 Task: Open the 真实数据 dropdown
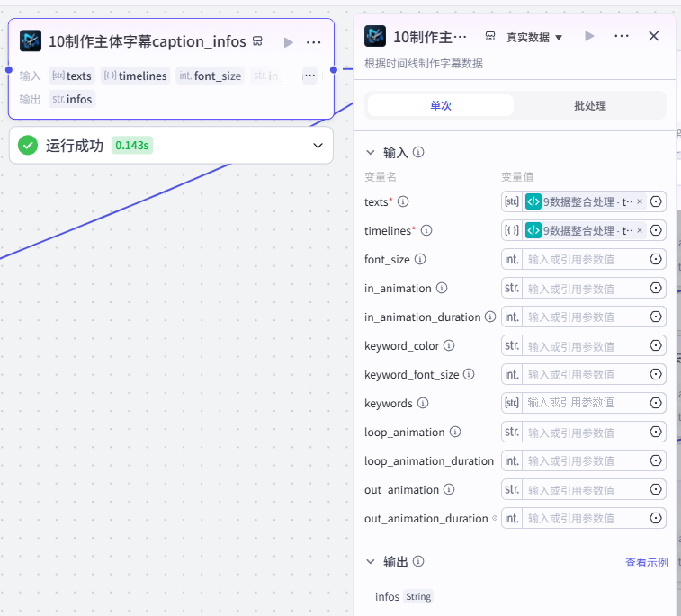pyautogui.click(x=534, y=38)
